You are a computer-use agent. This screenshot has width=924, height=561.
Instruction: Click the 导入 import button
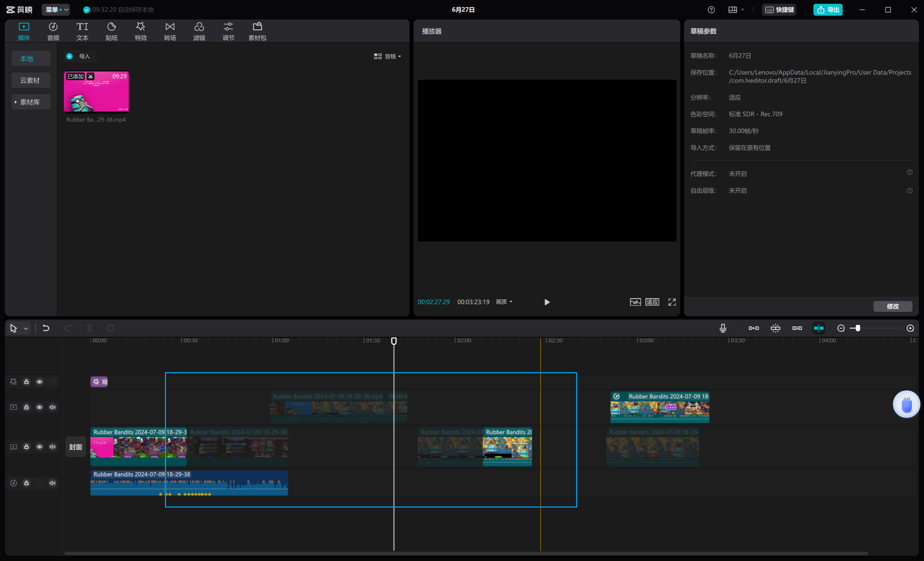(79, 56)
